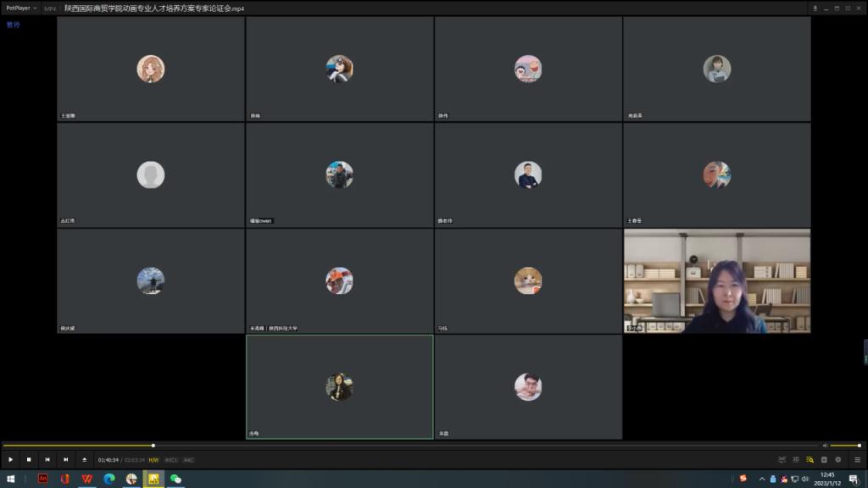Click the AVC1 video codec label
The height and width of the screenshot is (488, 868).
[171, 460]
